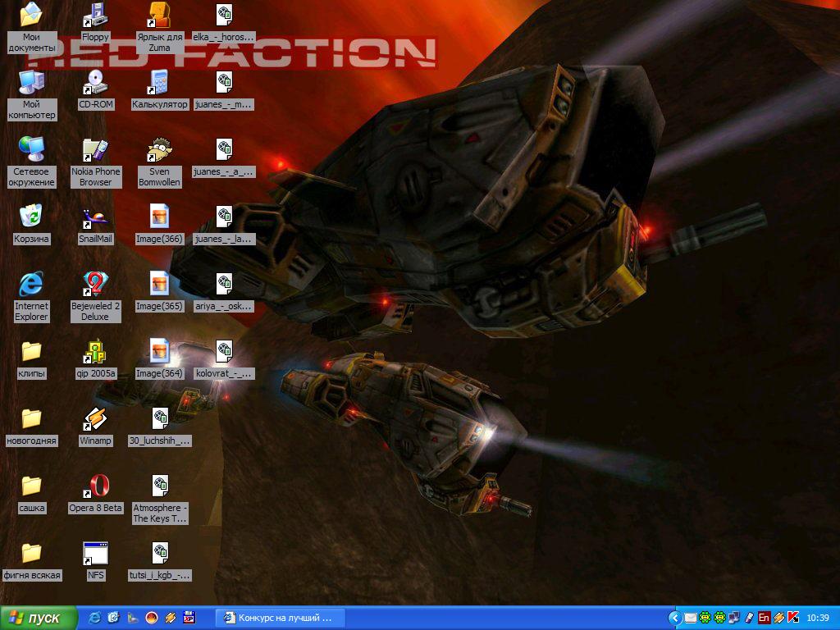Click the 10:39 system clock

click(x=818, y=618)
